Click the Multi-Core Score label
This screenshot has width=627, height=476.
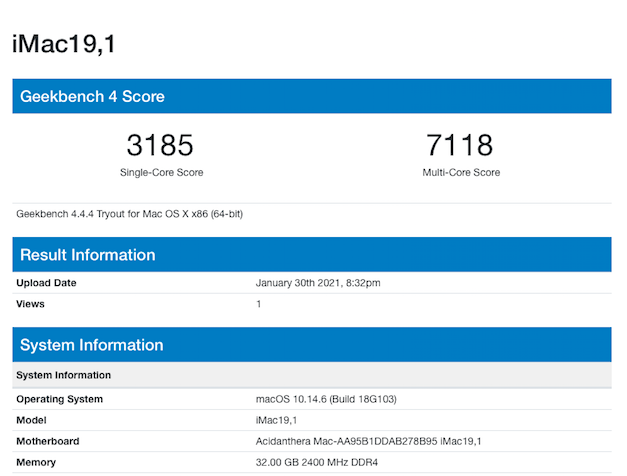point(461,173)
